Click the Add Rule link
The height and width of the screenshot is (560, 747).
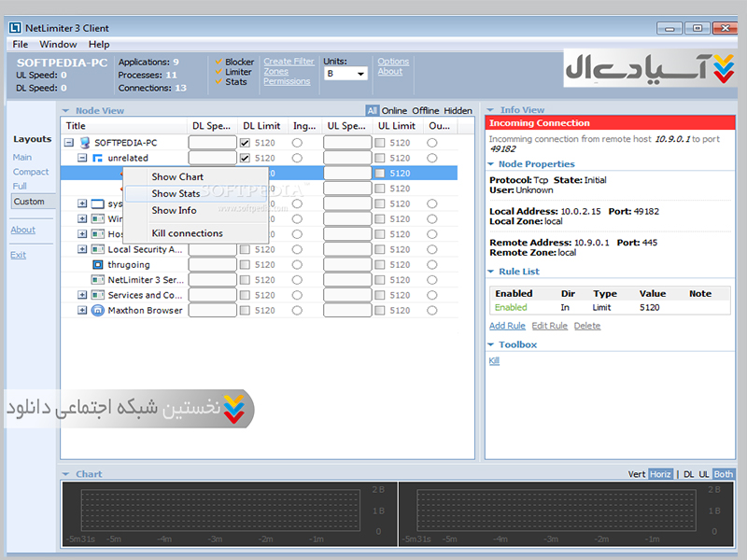click(x=507, y=326)
